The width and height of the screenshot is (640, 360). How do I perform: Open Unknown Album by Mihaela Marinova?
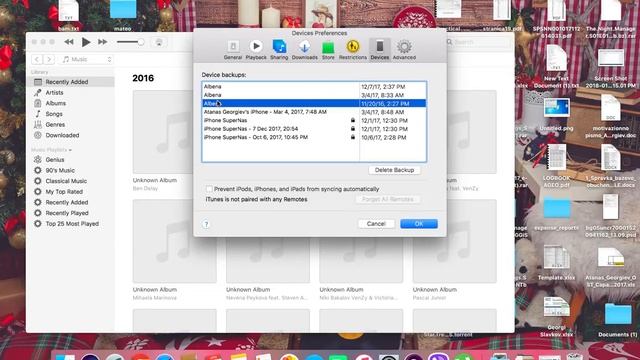click(175, 241)
